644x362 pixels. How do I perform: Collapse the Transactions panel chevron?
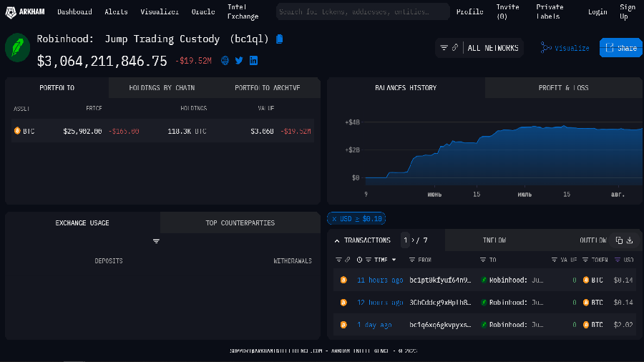coord(336,240)
